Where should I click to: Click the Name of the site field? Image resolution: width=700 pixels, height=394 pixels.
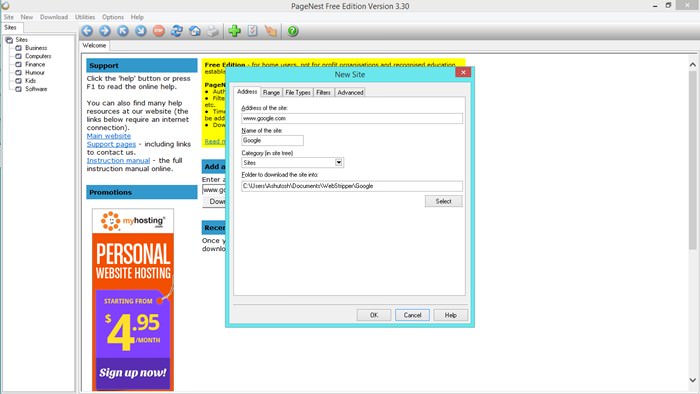[x=272, y=140]
